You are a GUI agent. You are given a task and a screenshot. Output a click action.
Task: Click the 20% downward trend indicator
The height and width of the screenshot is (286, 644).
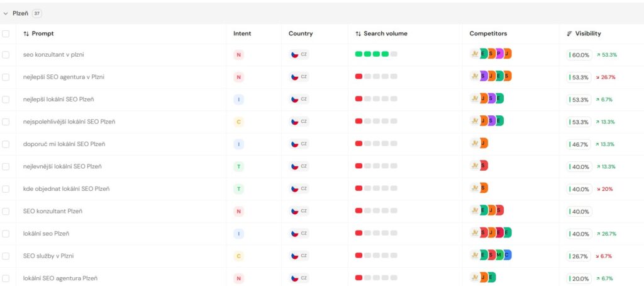604,189
